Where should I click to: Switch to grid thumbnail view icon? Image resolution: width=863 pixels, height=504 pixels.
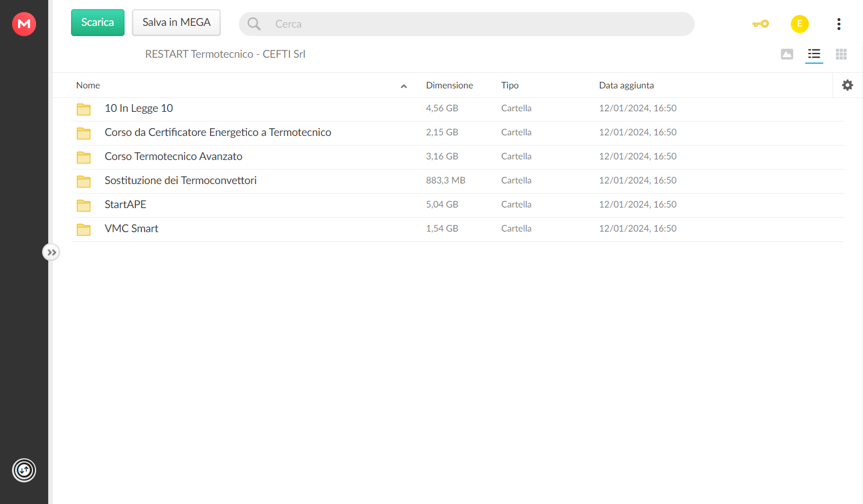(x=841, y=54)
